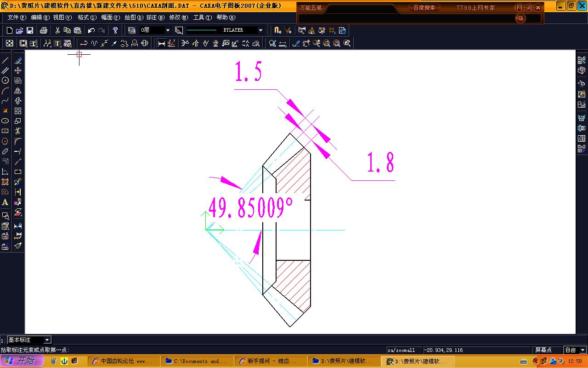Click the 词 button in input bar
The width and height of the screenshot is (588, 368).
tap(529, 8)
